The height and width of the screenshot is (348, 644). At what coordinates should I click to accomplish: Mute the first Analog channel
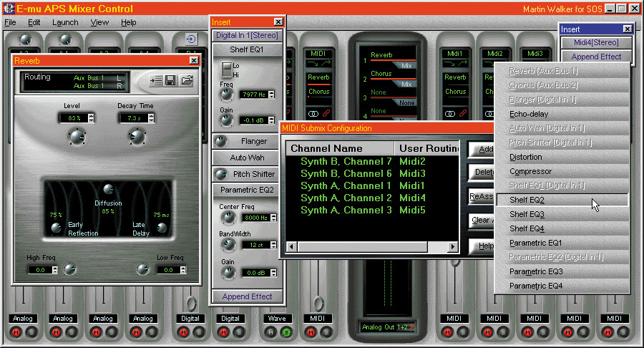click(x=16, y=332)
